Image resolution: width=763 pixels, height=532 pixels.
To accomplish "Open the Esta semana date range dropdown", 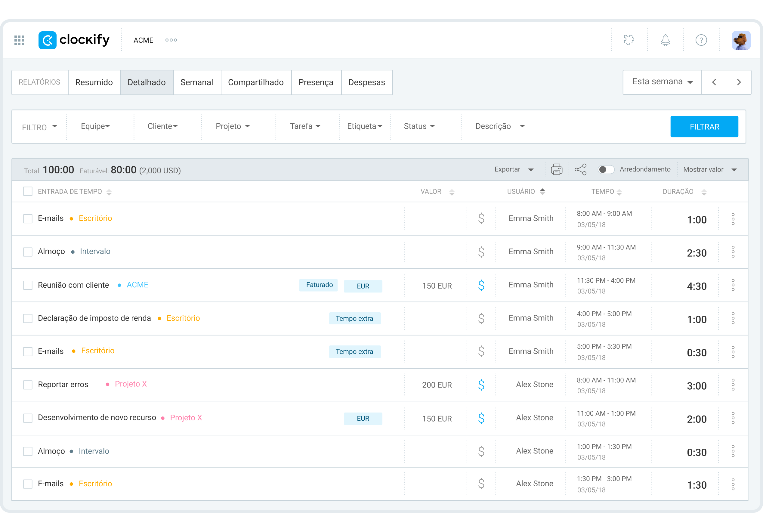I will point(662,82).
